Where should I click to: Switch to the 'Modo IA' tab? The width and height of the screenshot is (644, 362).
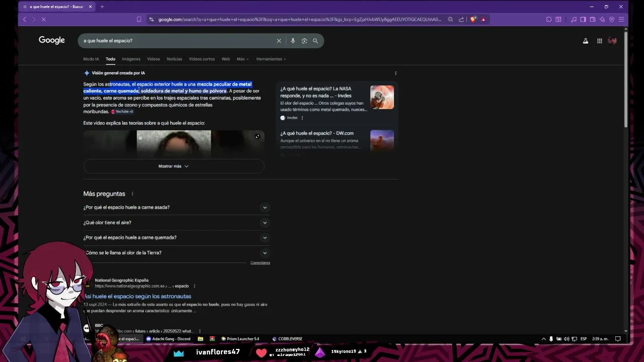(91, 59)
